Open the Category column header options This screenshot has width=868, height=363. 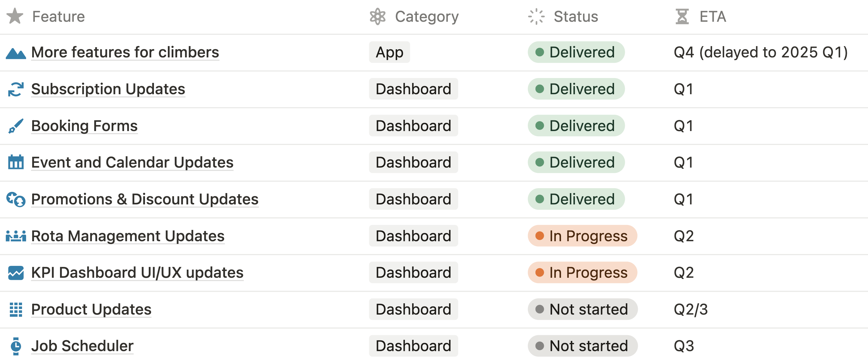(426, 17)
